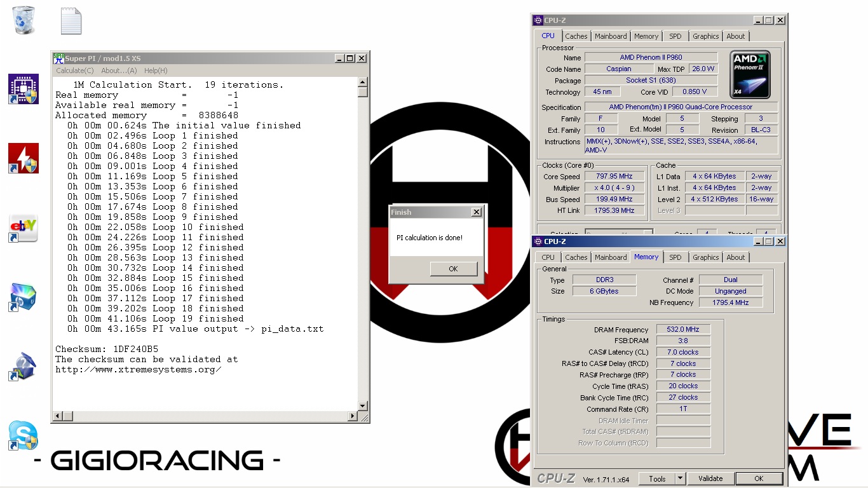Launch the CPU-Z desktop shortcut
Image resolution: width=868 pixels, height=488 pixels.
tap(24, 89)
